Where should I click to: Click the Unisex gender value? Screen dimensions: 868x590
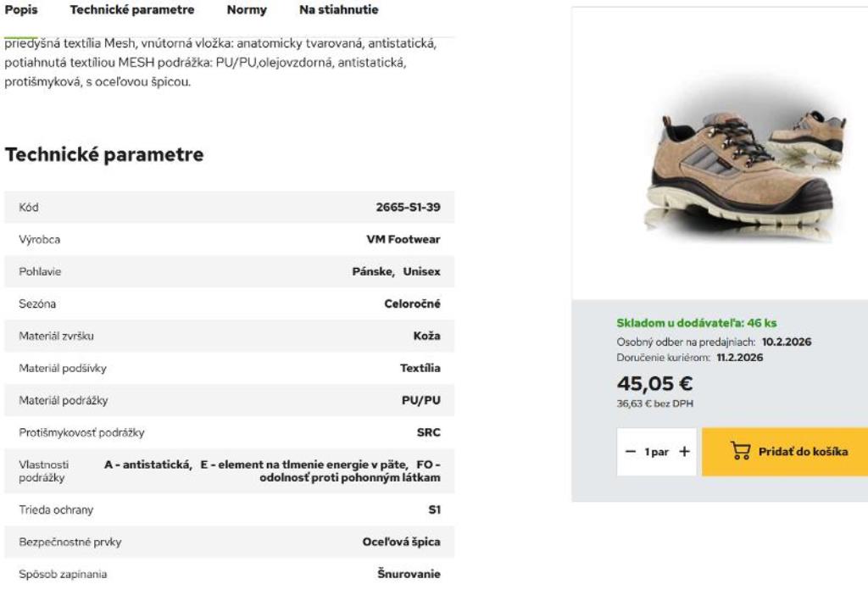click(x=421, y=272)
